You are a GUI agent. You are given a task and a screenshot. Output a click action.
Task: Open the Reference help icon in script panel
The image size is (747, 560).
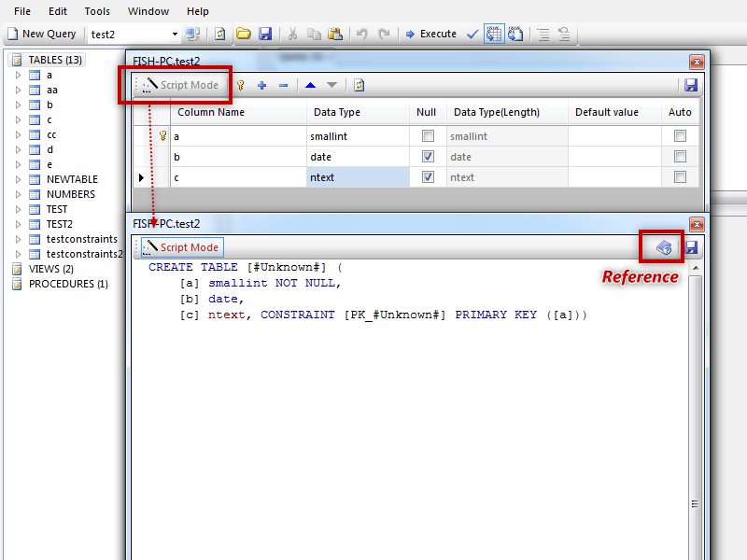(664, 247)
